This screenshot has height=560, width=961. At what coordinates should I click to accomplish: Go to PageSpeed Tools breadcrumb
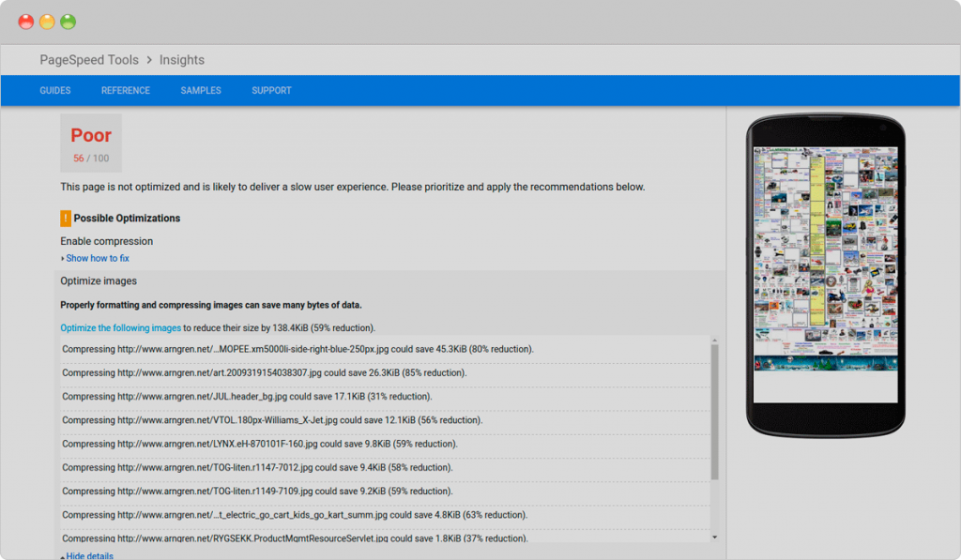point(89,60)
